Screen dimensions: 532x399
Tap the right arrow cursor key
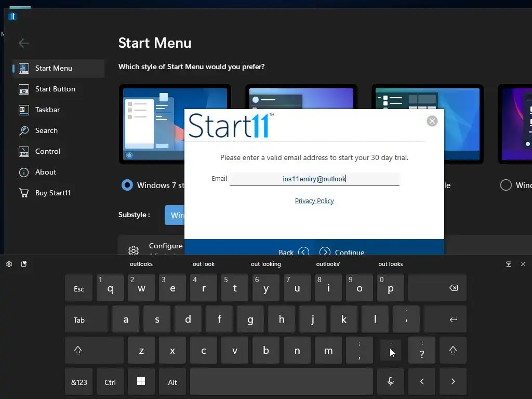click(x=453, y=382)
